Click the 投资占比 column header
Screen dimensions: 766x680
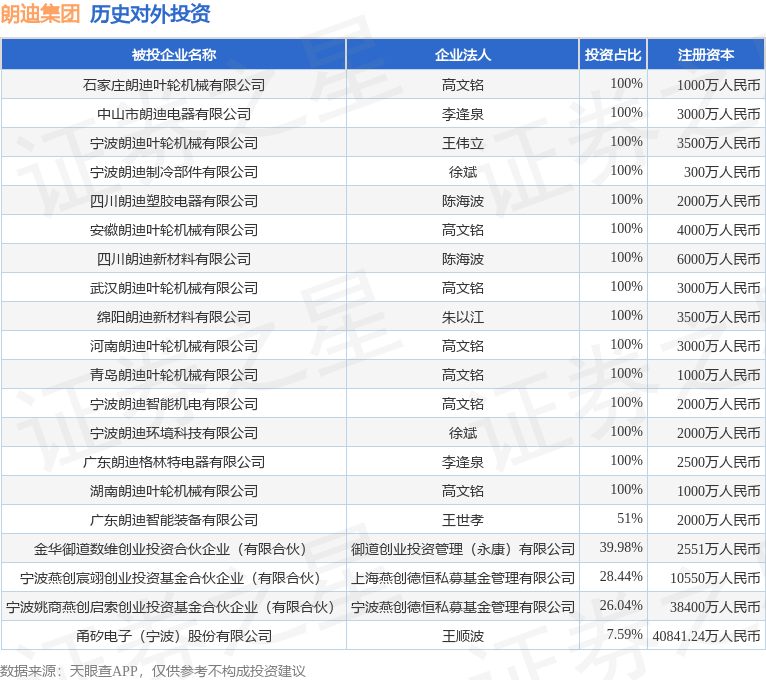(613, 55)
